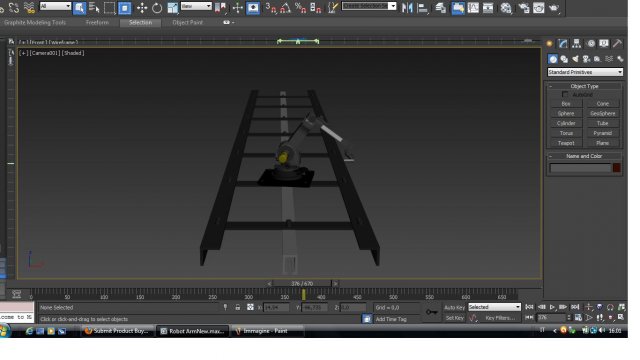Image resolution: width=640 pixels, height=360 pixels.
Task: Click the Cone primitive button
Action: click(x=602, y=104)
